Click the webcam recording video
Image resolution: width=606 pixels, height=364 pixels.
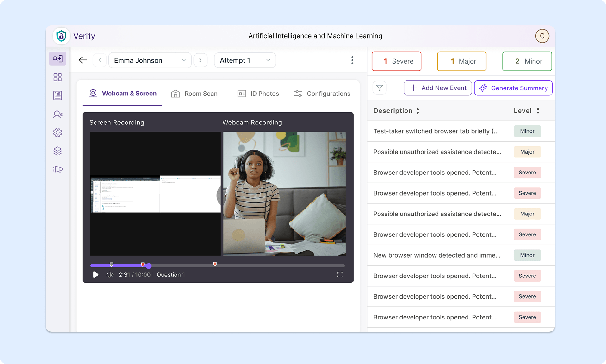284,194
